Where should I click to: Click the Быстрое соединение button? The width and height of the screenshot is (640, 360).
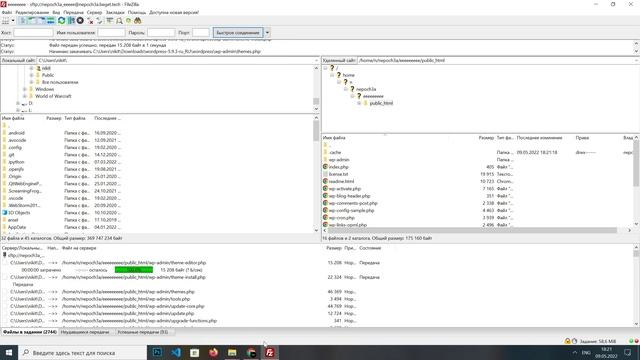click(238, 33)
